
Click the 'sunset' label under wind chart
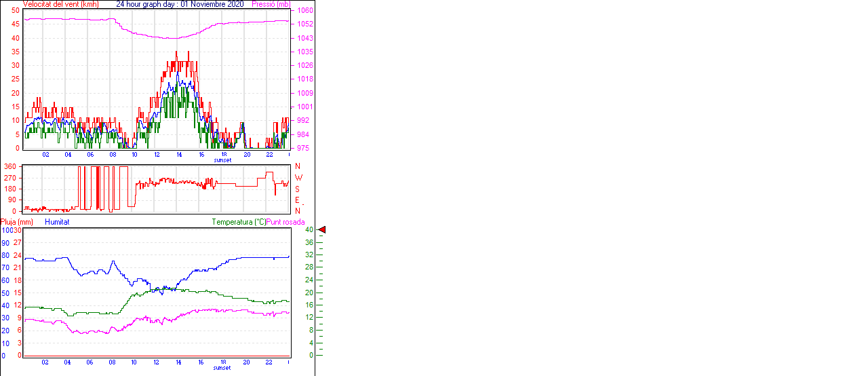222,160
